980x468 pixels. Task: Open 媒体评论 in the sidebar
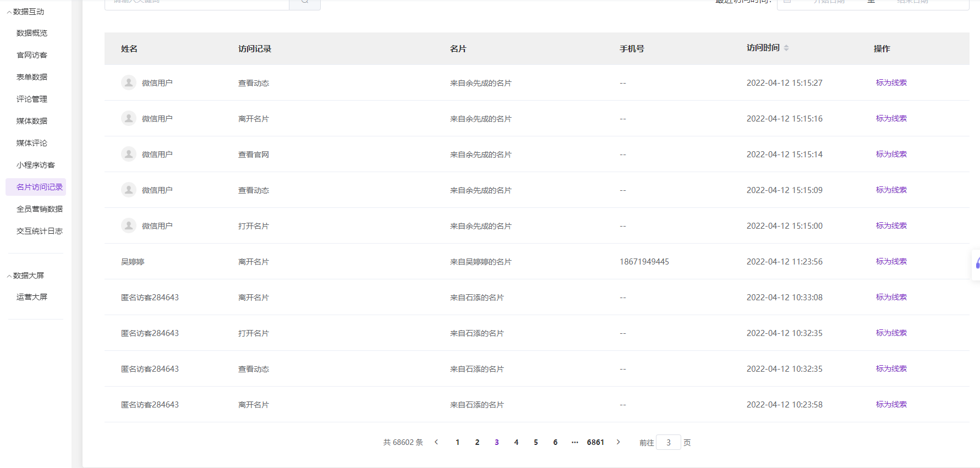click(32, 143)
